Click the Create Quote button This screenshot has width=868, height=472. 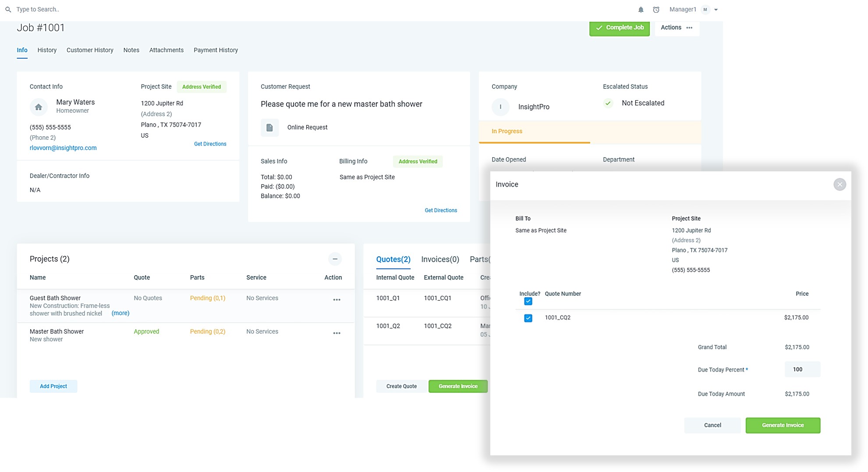click(x=401, y=386)
